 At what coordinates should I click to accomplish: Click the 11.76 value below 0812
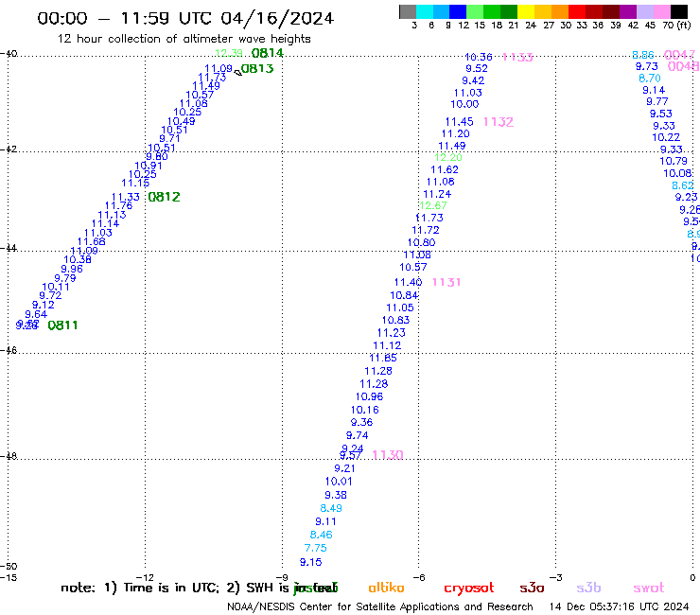point(119,206)
